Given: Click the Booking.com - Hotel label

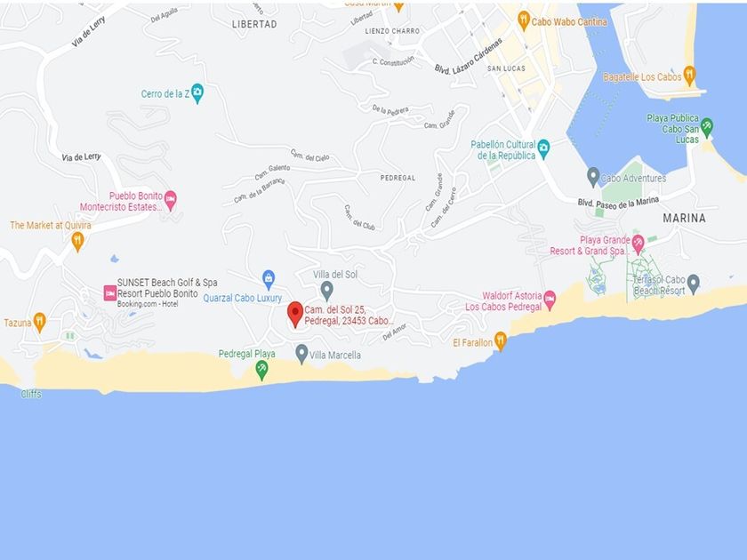Looking at the screenshot, I should point(148,304).
